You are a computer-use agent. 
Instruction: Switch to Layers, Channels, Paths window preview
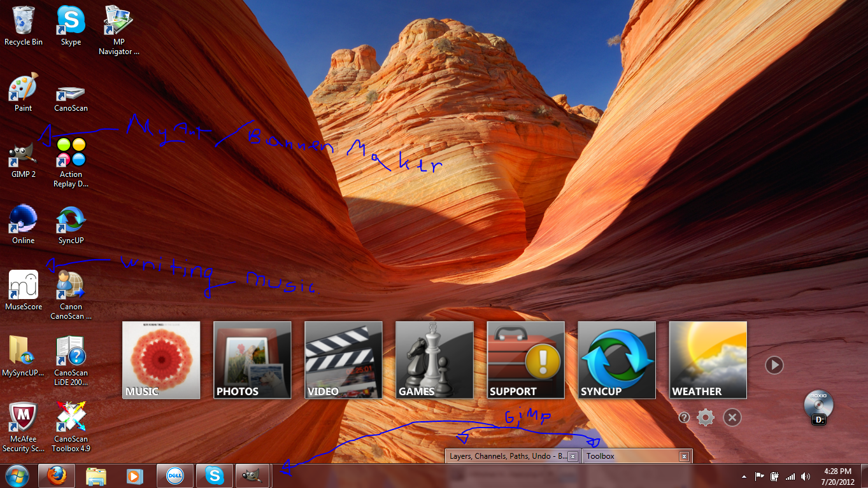click(508, 456)
